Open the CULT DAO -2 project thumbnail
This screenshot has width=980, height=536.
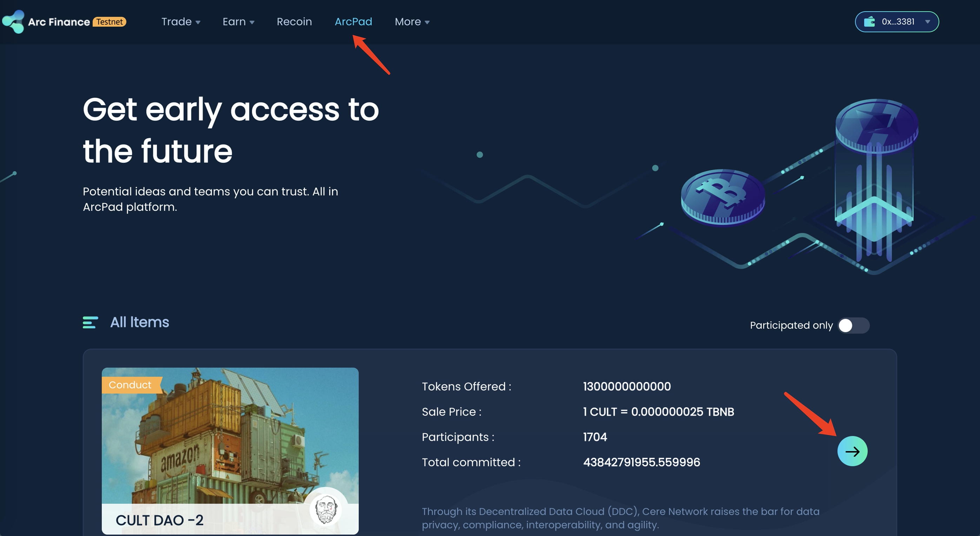(230, 437)
